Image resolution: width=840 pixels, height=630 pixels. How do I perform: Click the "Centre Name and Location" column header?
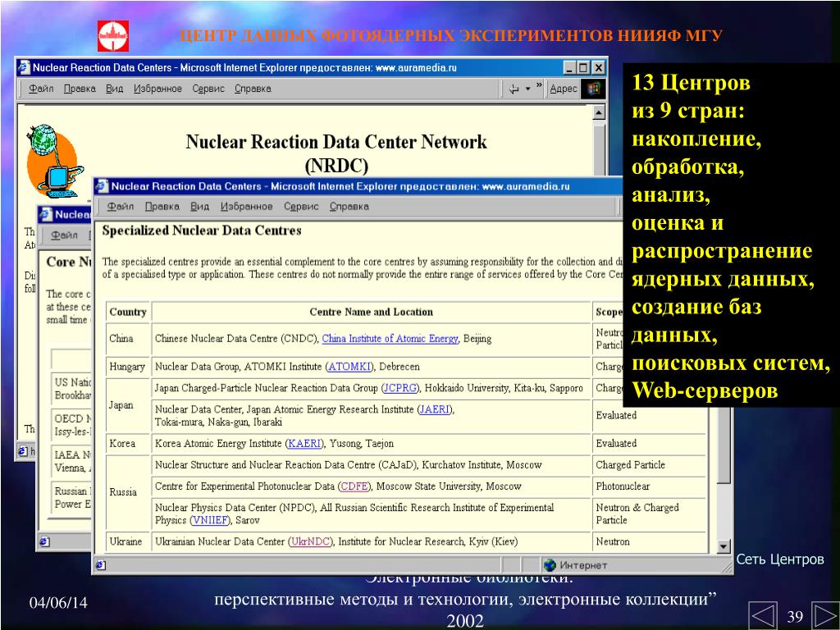[x=372, y=313]
